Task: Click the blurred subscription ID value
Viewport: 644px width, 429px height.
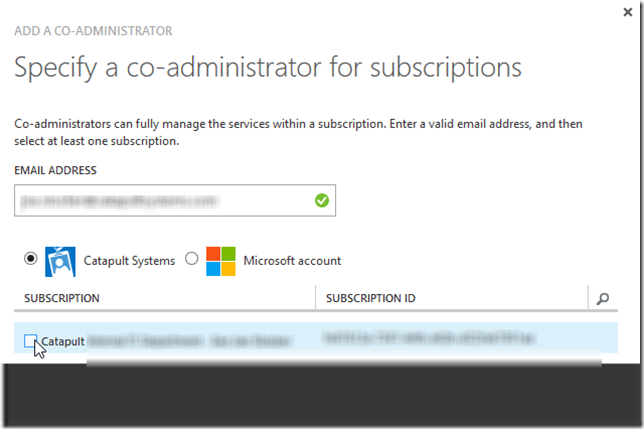Action: [429, 338]
